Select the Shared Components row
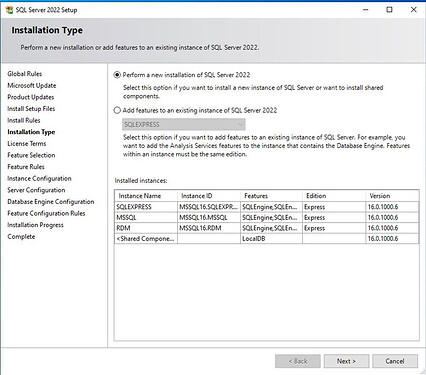This screenshot has width=426, height=375. point(267,239)
